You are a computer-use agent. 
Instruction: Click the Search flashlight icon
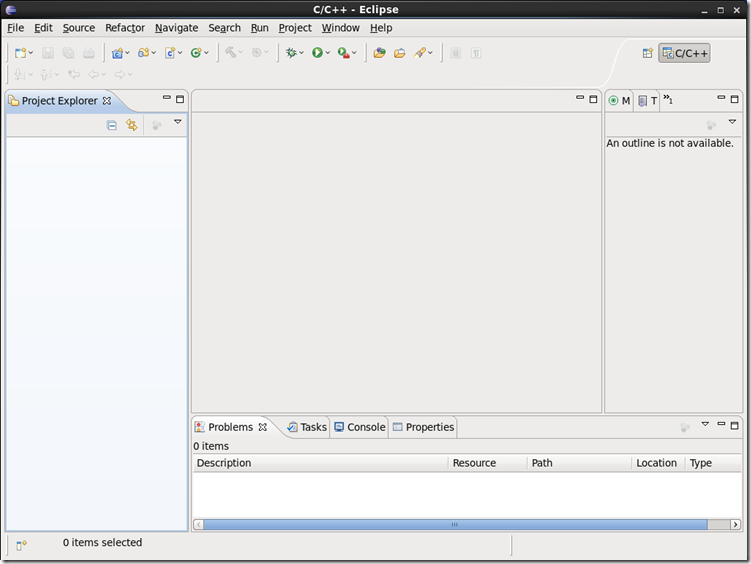[420, 53]
